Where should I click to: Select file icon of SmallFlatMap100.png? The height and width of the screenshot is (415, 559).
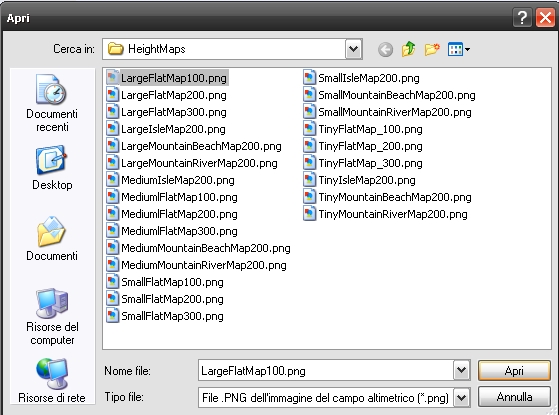pyautogui.click(x=112, y=282)
